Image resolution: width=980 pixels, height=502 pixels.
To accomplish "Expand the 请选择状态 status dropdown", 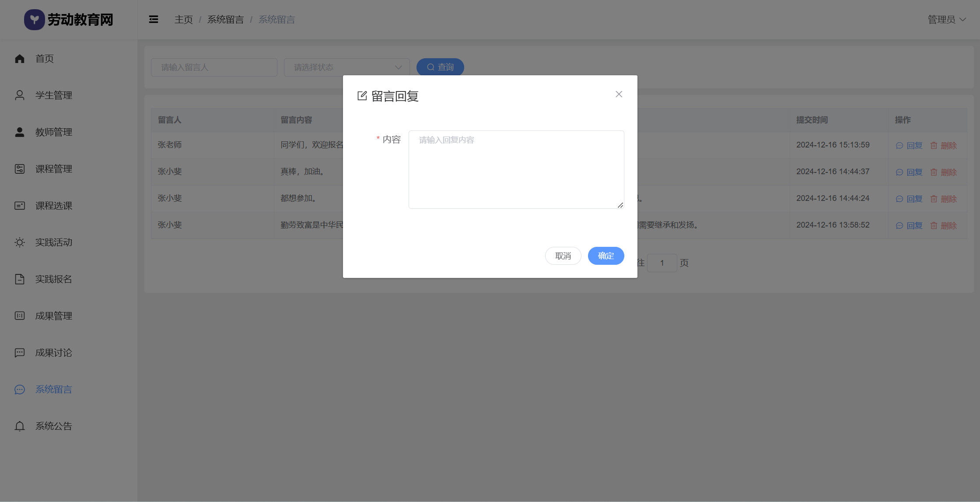I will point(346,67).
